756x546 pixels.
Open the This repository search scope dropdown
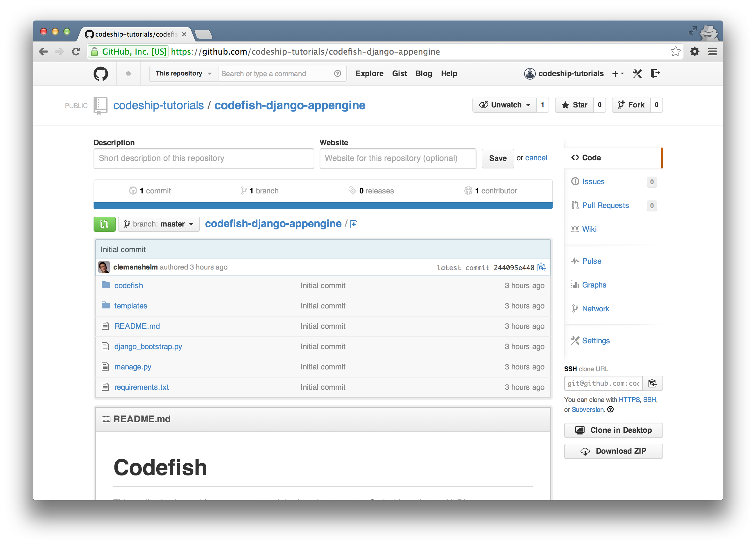click(184, 73)
